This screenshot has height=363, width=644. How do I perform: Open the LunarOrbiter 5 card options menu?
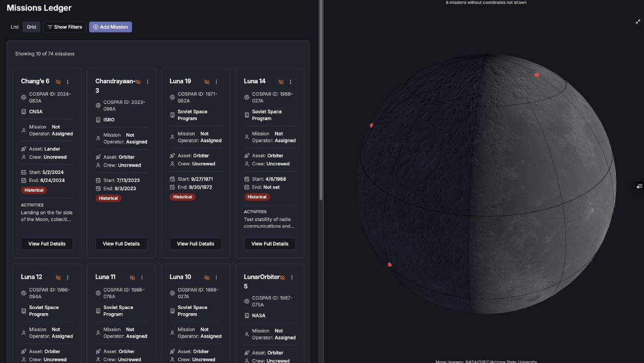292,277
